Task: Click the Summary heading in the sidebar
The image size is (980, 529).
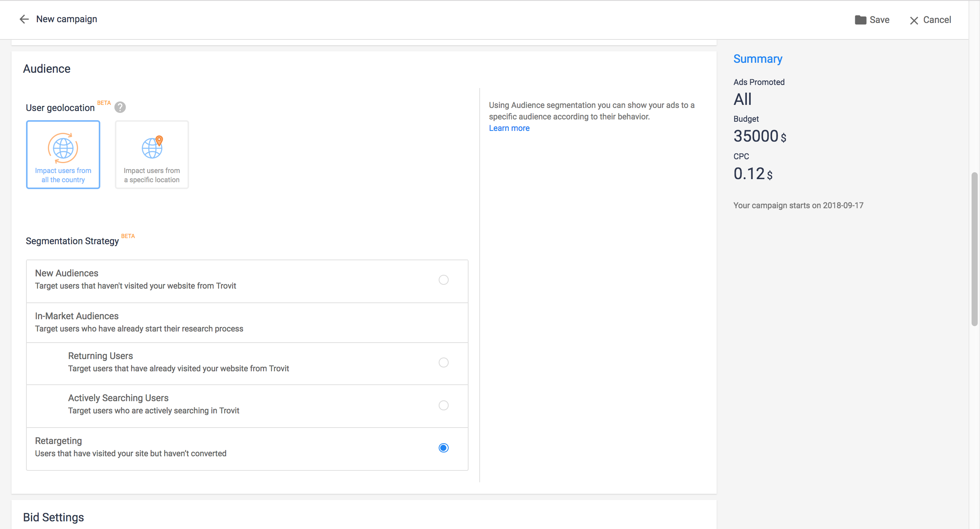Action: click(758, 59)
